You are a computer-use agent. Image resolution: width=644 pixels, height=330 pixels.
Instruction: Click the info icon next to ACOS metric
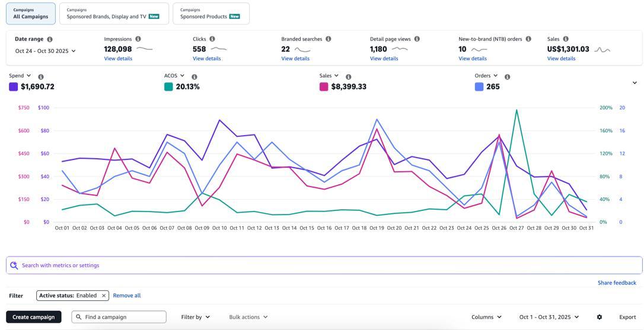pyautogui.click(x=195, y=77)
